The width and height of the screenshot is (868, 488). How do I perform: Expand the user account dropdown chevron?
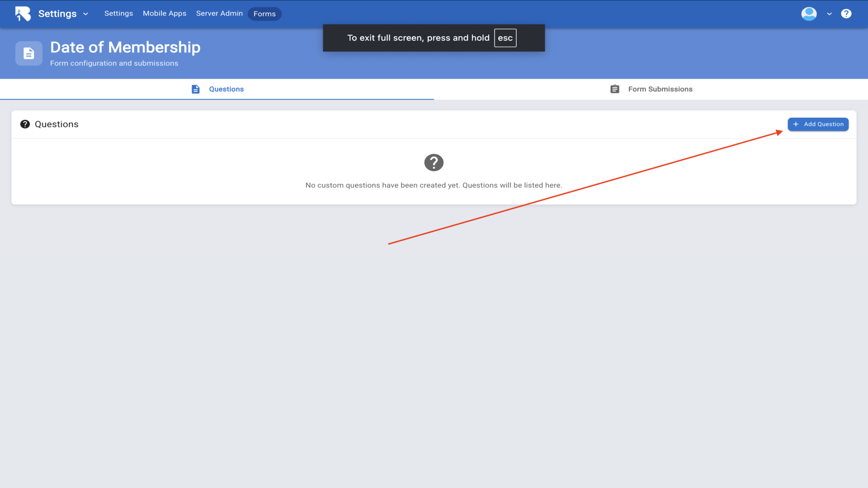click(829, 14)
